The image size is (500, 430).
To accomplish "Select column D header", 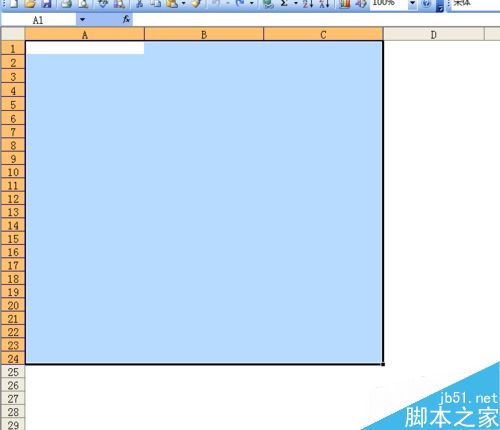I will (x=433, y=35).
